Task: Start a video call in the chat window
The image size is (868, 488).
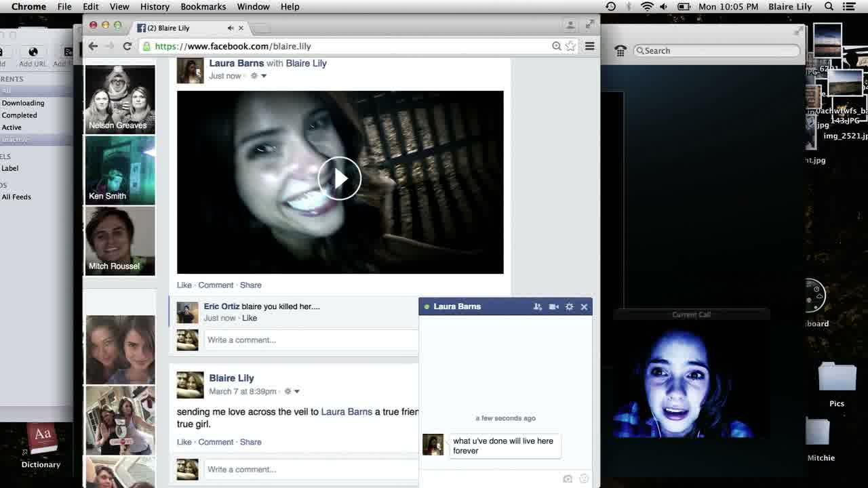Action: click(553, 307)
